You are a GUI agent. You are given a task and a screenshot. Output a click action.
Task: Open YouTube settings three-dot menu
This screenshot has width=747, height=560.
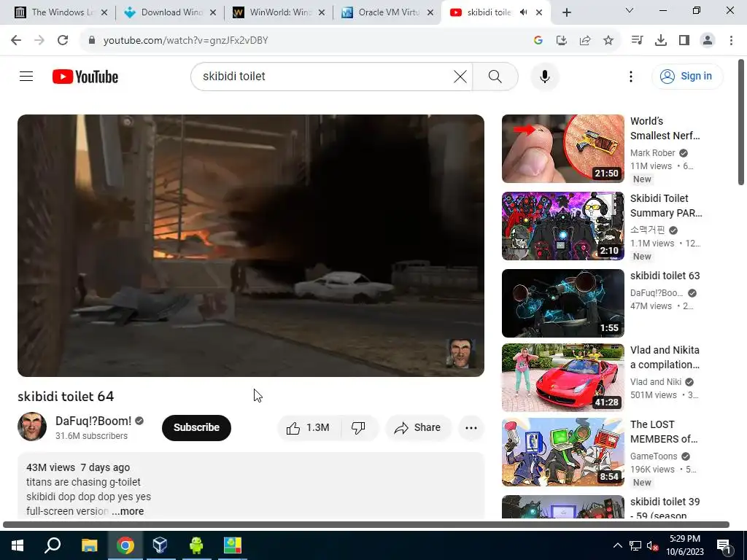click(631, 76)
